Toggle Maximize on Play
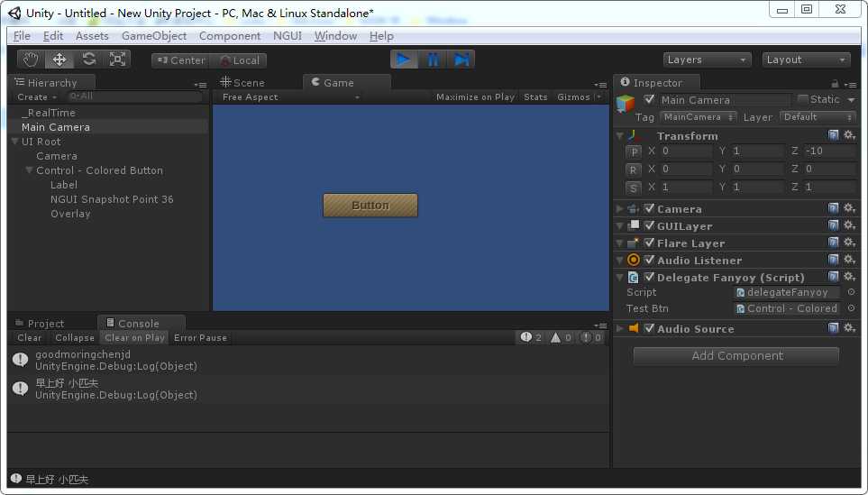This screenshot has height=495, width=868. [x=475, y=96]
